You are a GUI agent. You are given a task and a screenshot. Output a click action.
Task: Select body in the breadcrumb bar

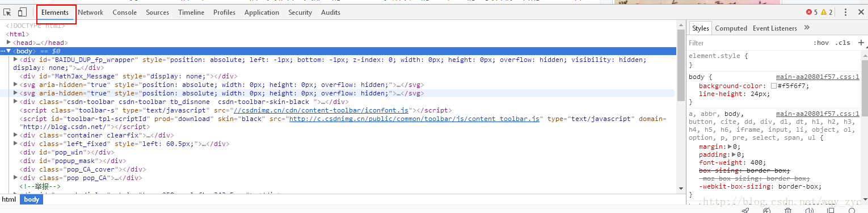coord(32,199)
